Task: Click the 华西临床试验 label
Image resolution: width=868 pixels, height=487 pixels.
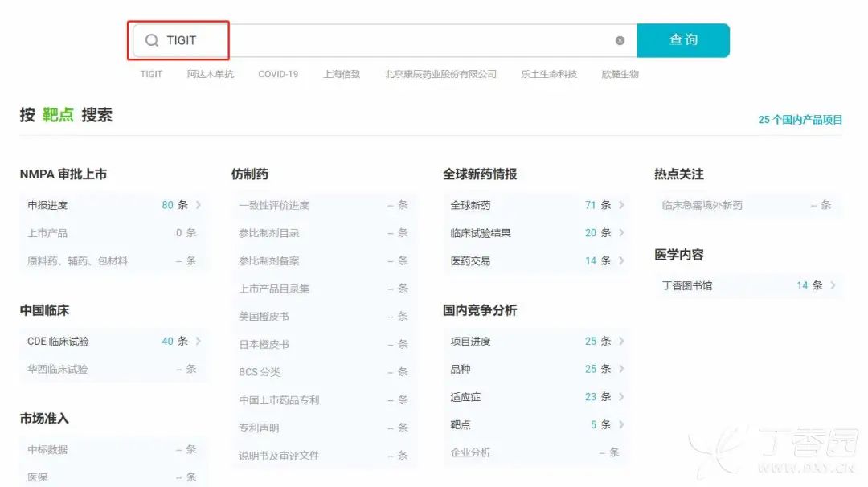Action: 58,369
